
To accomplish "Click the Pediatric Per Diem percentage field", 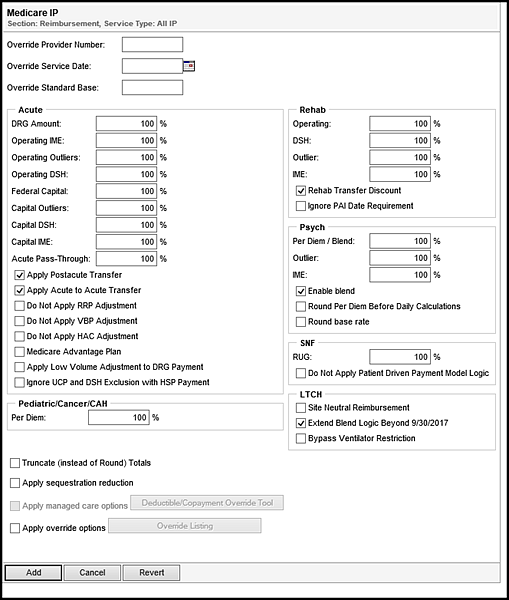I will 119,417.
